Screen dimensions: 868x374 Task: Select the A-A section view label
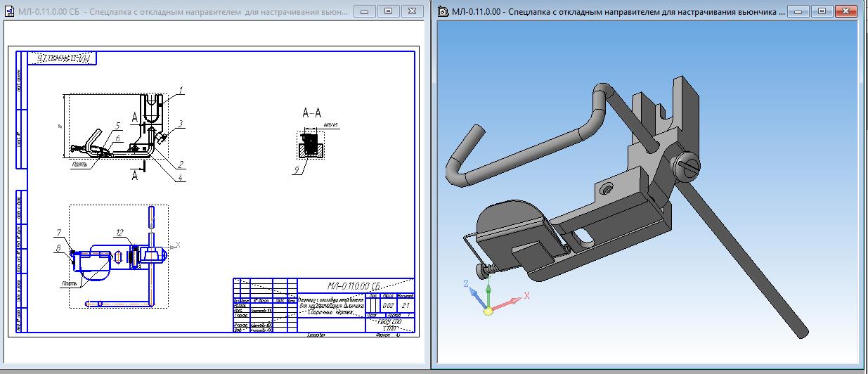311,113
